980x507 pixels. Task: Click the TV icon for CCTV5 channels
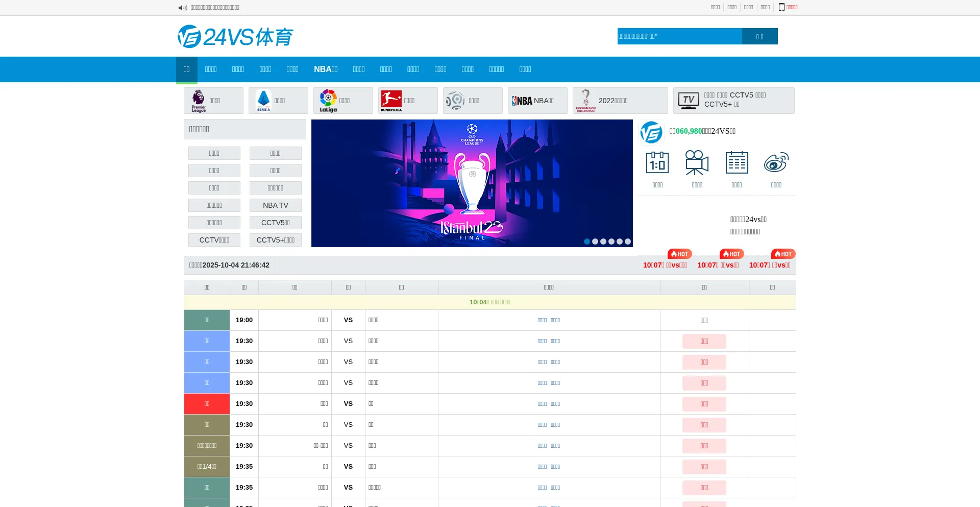click(x=688, y=100)
